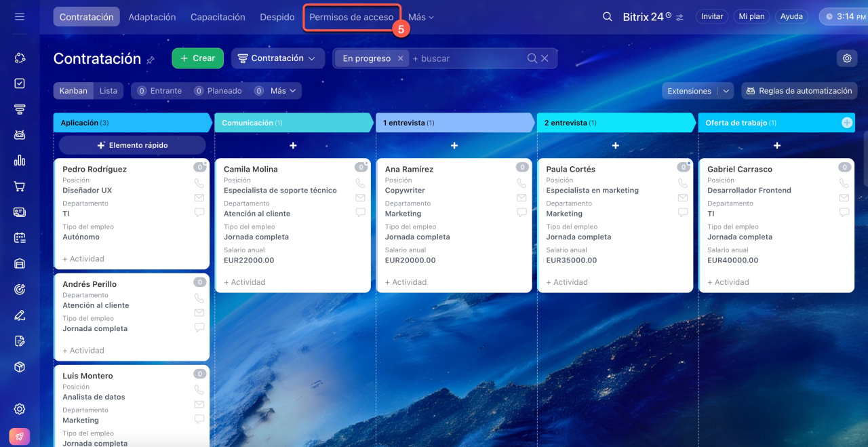Open the shopping cart icon in sidebar
The image size is (868, 447).
click(20, 187)
